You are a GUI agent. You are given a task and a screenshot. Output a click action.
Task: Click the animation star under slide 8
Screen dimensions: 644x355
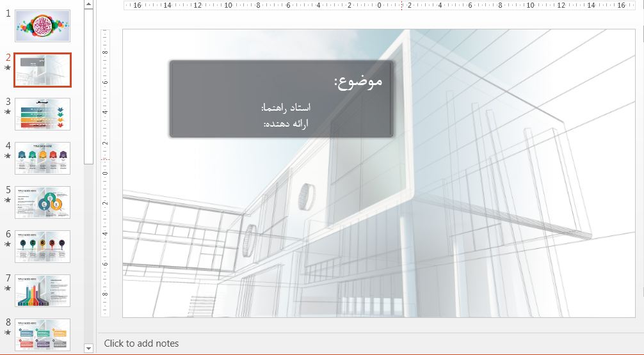click(8, 332)
